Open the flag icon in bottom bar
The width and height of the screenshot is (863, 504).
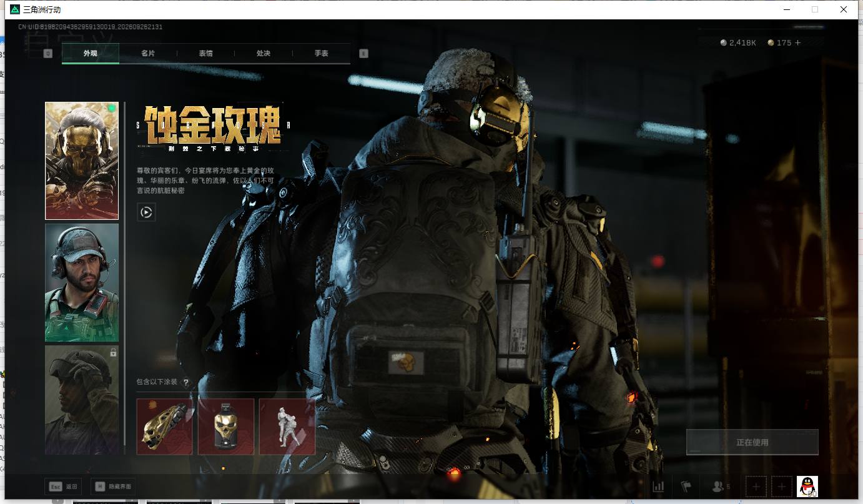click(x=686, y=486)
